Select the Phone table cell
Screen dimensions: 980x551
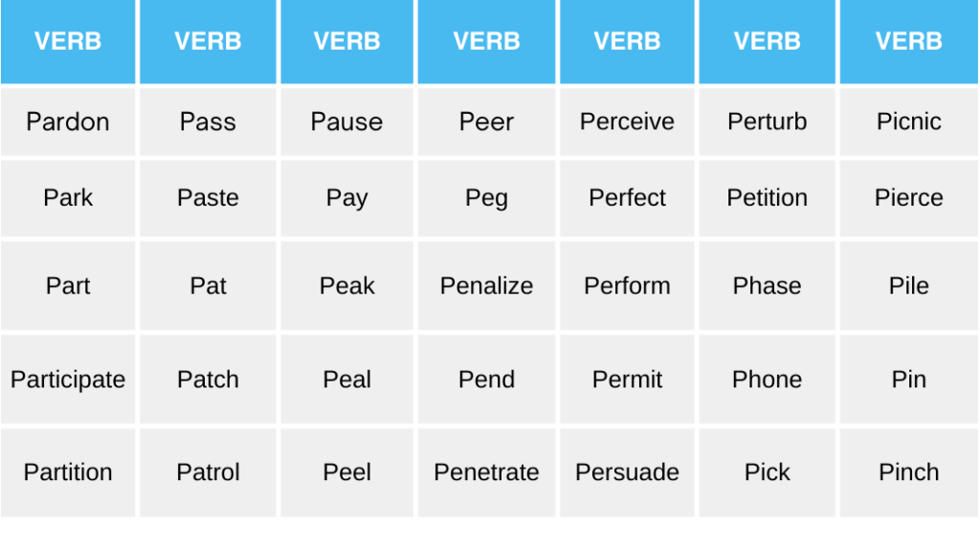pyautogui.click(x=767, y=379)
